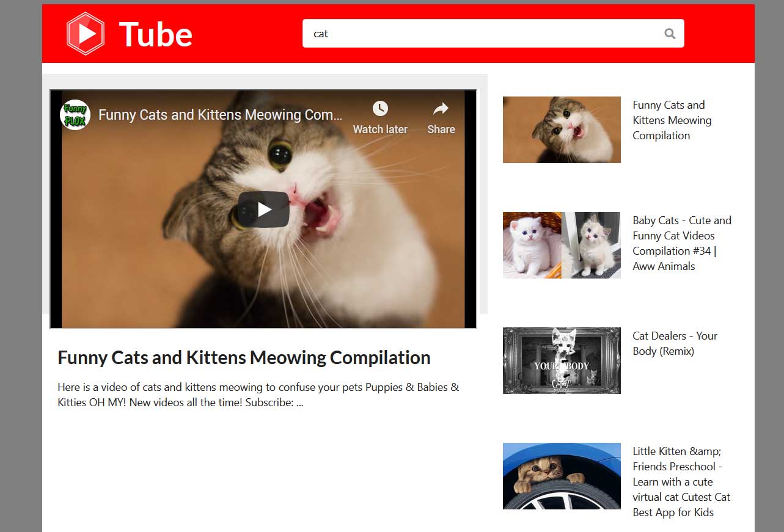Click the 'Tube' site title text
Image resolution: width=784 pixels, height=532 pixels.
(x=156, y=34)
